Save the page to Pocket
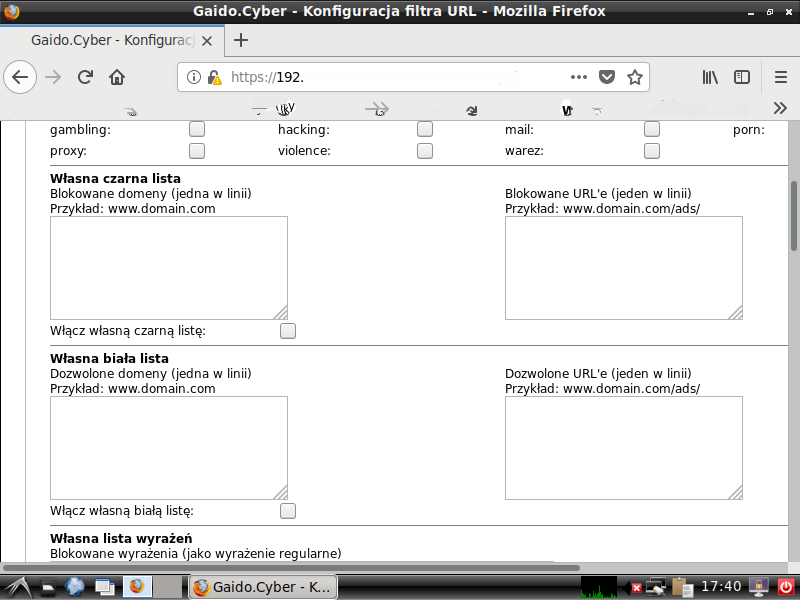800x600 pixels. pyautogui.click(x=607, y=77)
